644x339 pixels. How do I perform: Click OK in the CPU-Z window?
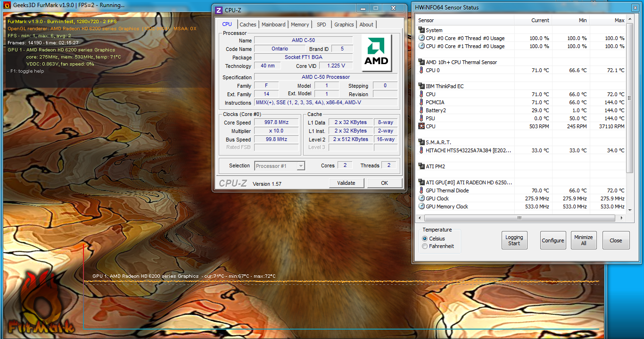(385, 183)
